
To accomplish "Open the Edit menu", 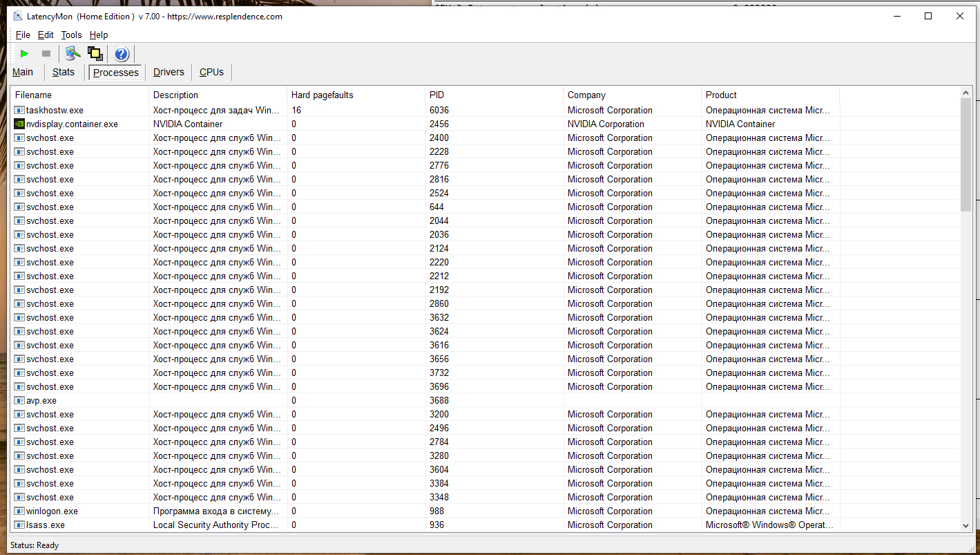I will 46,35.
